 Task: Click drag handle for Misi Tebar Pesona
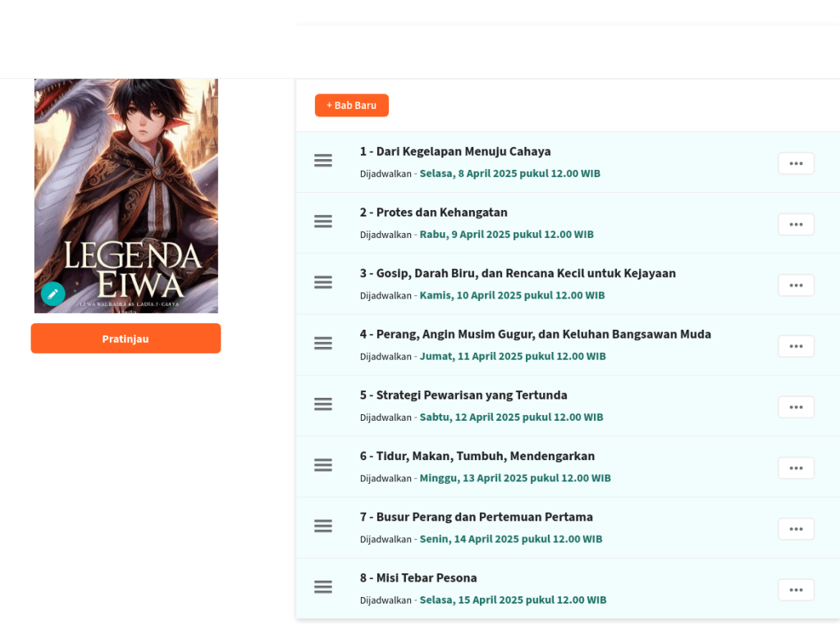(323, 587)
